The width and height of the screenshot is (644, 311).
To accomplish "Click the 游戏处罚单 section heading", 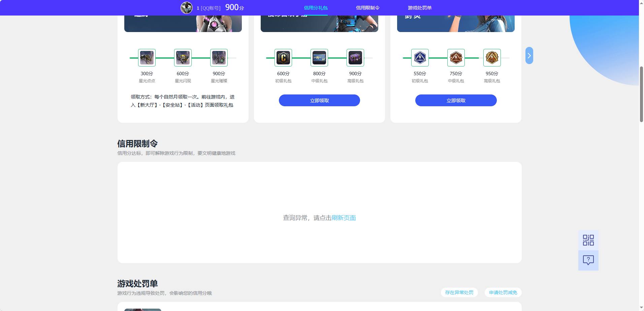I will click(137, 284).
